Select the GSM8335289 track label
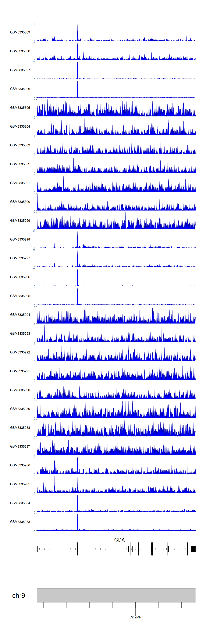Screen dimensions: 206x644 click(20, 409)
